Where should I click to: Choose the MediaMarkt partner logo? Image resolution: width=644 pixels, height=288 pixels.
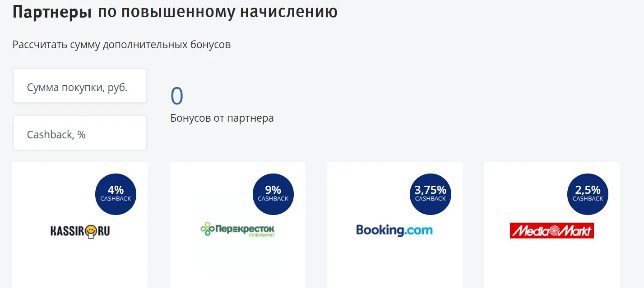pos(551,230)
